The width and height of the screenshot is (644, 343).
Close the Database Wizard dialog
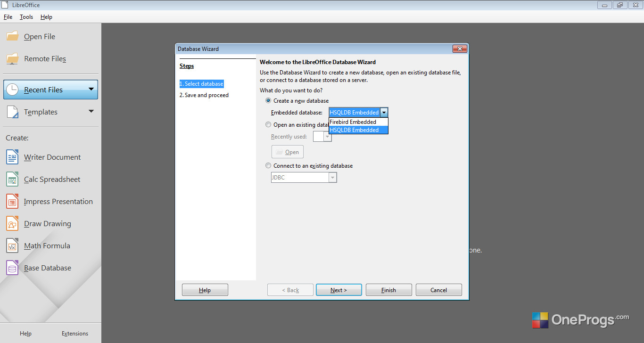point(460,49)
